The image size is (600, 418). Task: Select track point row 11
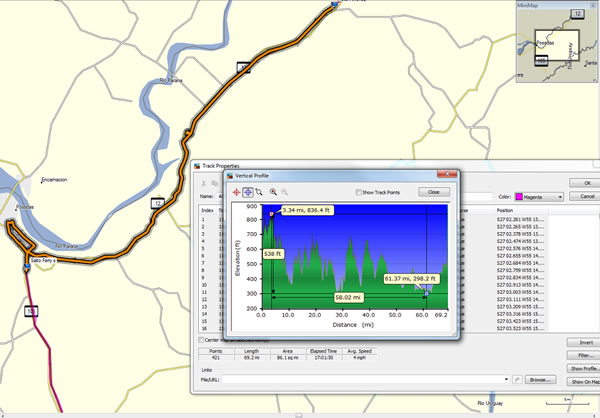[204, 292]
